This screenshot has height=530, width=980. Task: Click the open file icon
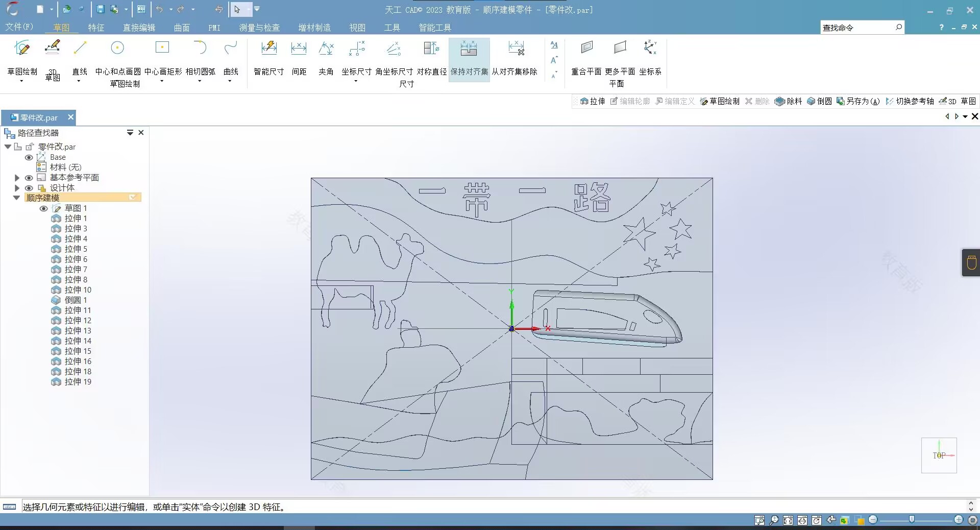click(67, 9)
